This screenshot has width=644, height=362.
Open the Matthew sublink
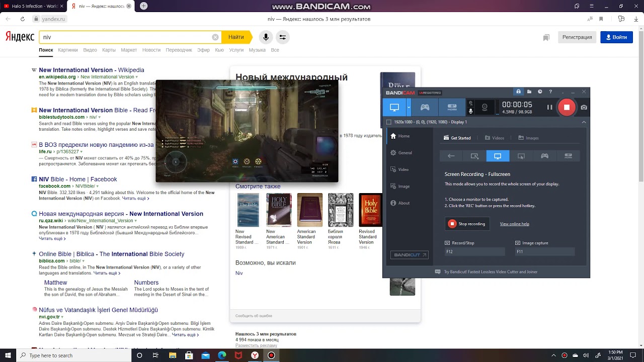pos(56,283)
